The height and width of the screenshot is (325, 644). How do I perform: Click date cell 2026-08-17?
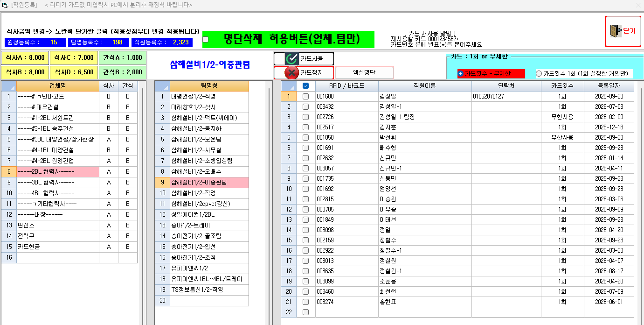pyautogui.click(x=609, y=271)
